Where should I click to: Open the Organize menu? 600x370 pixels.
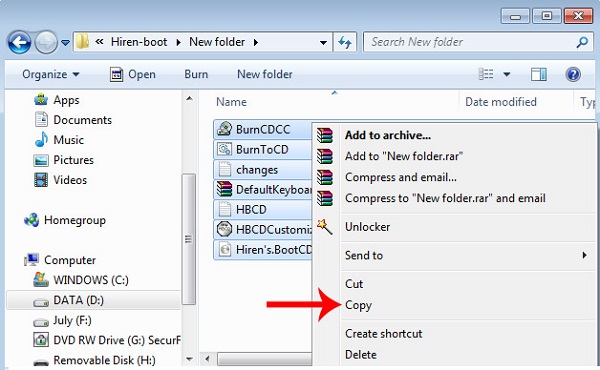pos(51,74)
